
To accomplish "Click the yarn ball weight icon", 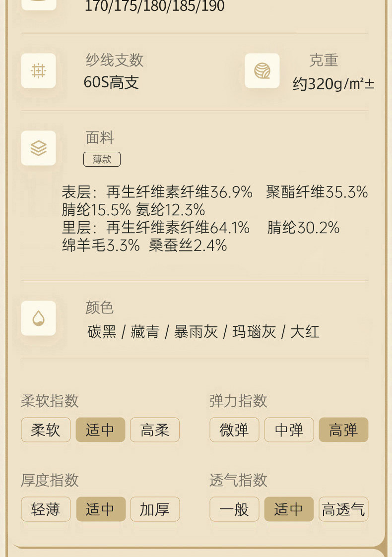I will [262, 71].
